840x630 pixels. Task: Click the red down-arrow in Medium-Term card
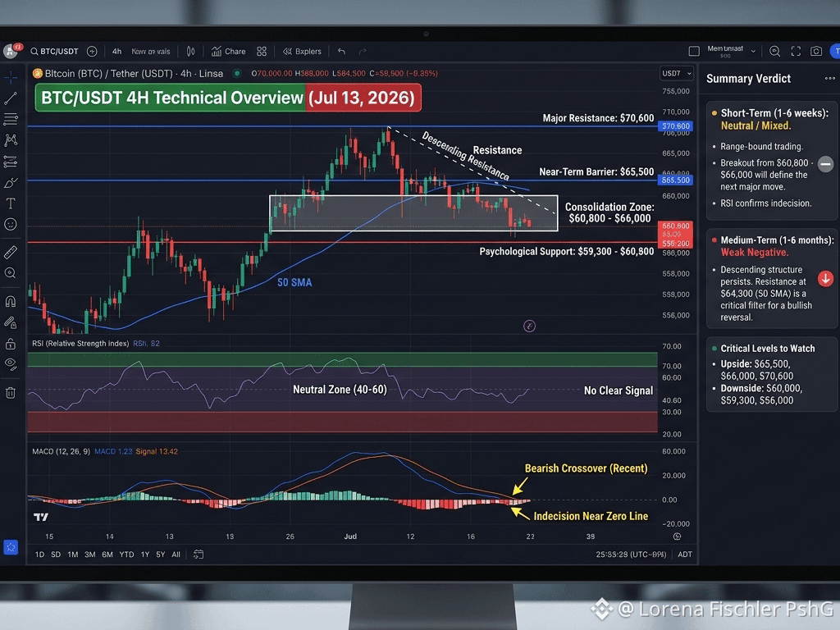tap(825, 279)
